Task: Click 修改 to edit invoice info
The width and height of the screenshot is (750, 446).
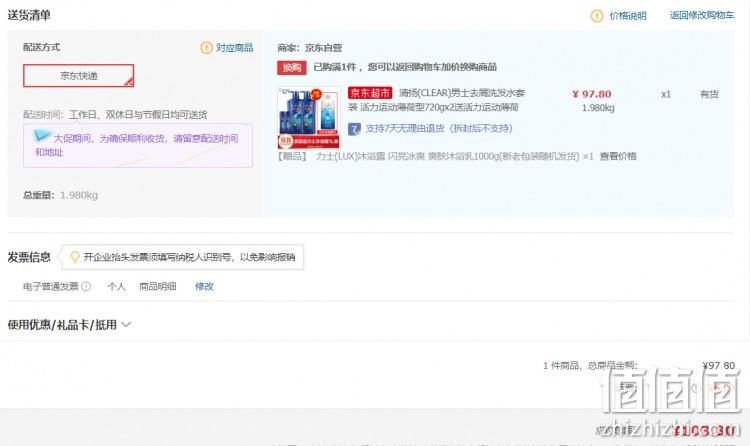Action: pos(204,286)
